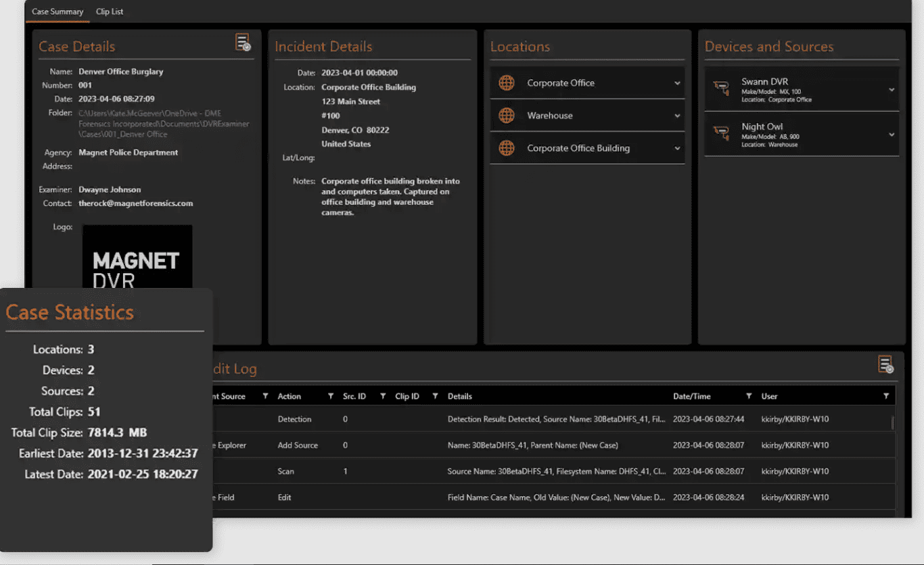Click the Magnet Police Department agency value

coord(128,152)
